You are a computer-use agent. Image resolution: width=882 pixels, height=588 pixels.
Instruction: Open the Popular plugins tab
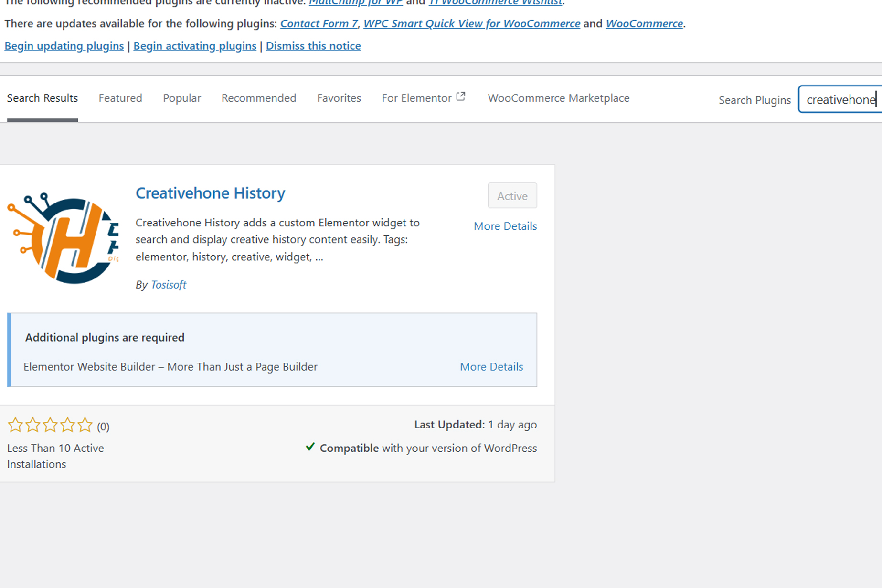(x=182, y=98)
